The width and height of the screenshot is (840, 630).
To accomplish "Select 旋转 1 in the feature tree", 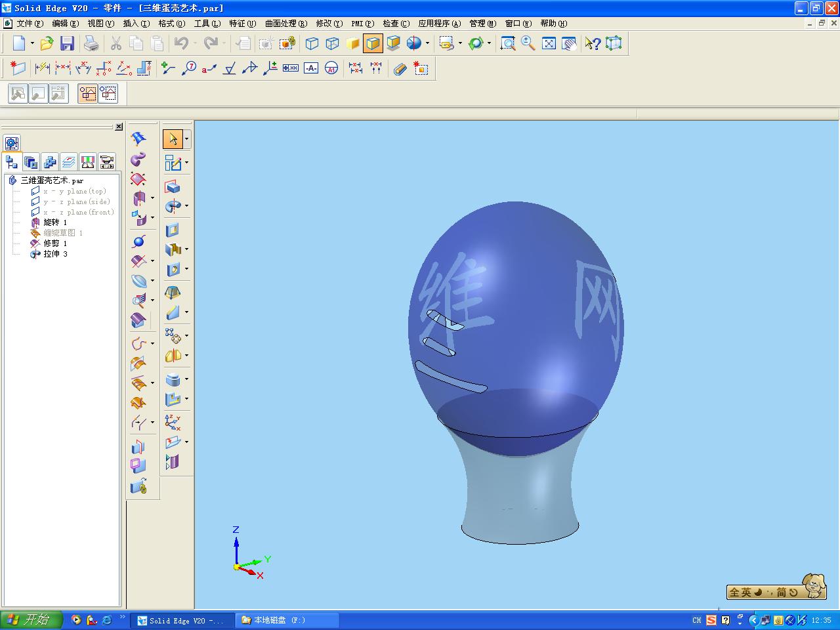I will [x=55, y=222].
